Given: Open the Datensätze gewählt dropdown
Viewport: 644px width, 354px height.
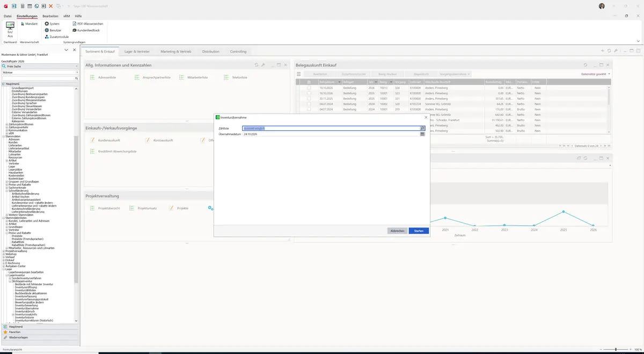Looking at the screenshot, I should click(x=596, y=73).
